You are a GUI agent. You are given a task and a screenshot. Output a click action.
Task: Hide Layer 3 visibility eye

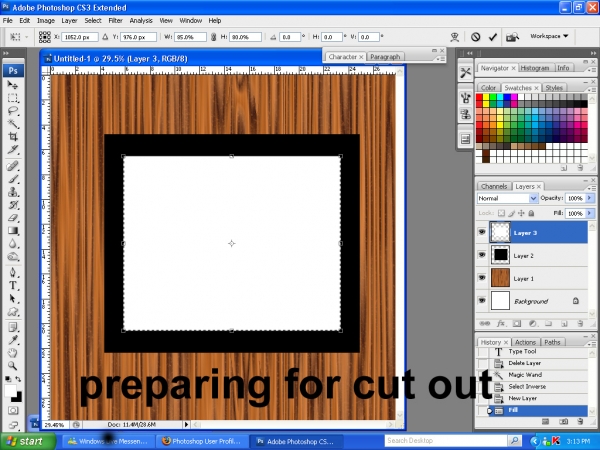(482, 232)
